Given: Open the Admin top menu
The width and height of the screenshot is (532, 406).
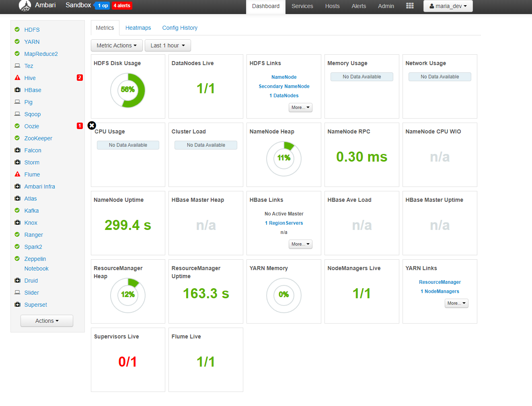Looking at the screenshot, I should 386,6.
